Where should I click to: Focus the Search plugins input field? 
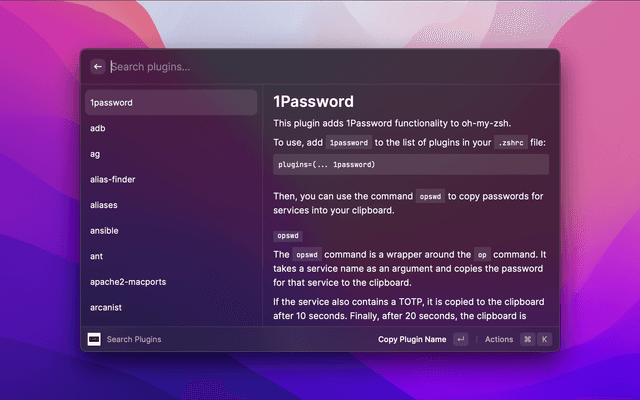300,67
